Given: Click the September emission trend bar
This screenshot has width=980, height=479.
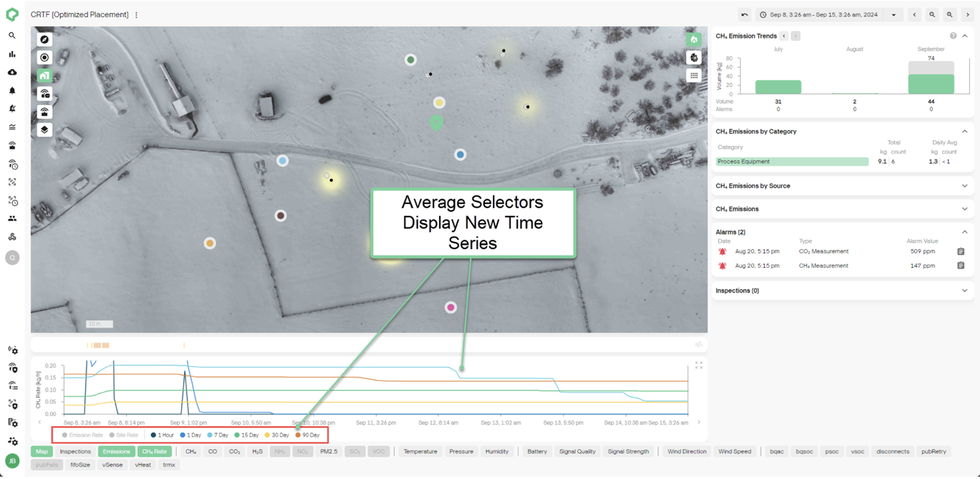Looking at the screenshot, I should [931, 77].
